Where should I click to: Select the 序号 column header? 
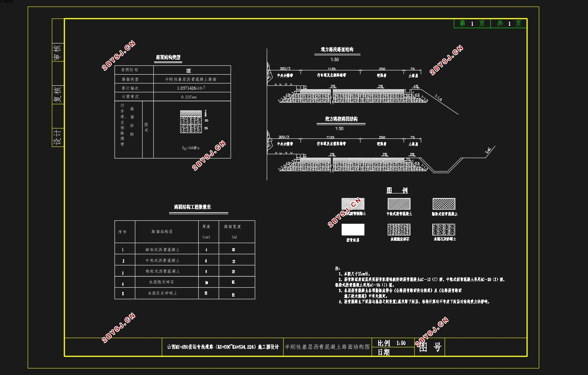tap(122, 232)
